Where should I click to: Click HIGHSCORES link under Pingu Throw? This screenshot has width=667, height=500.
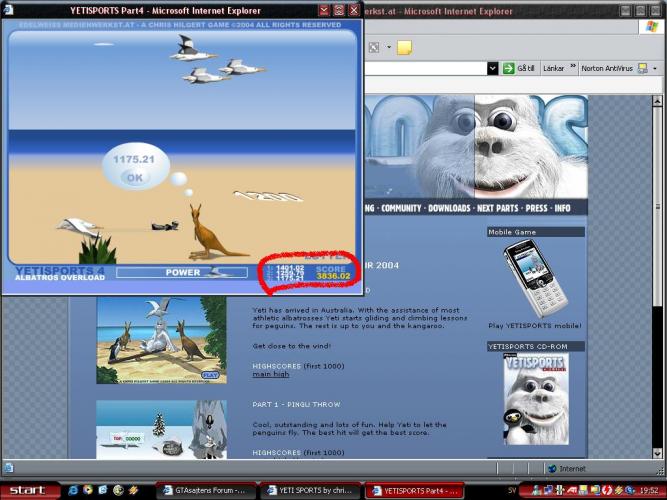pyautogui.click(x=276, y=453)
